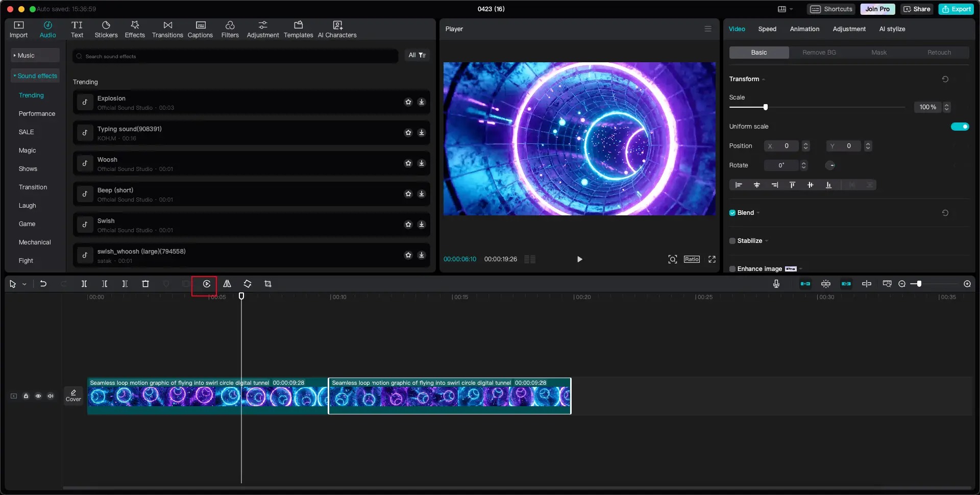The height and width of the screenshot is (495, 980).
Task: Switch to the Animation tab
Action: pos(804,29)
